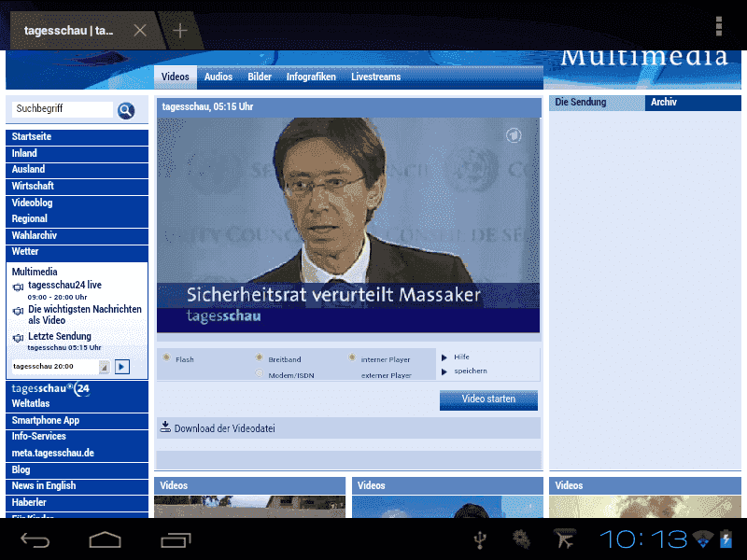Open the recent apps overview

pos(176,540)
